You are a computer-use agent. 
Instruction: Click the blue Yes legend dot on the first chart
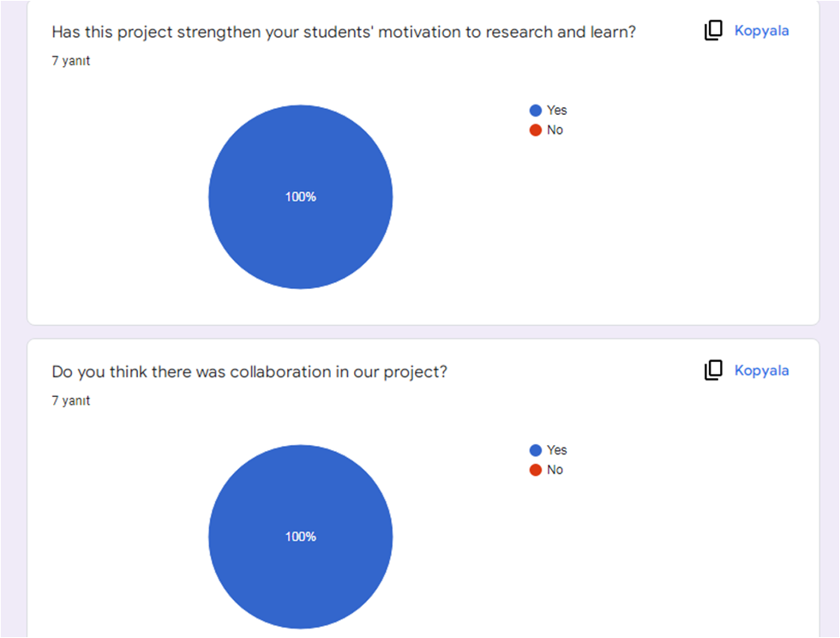[x=534, y=110]
